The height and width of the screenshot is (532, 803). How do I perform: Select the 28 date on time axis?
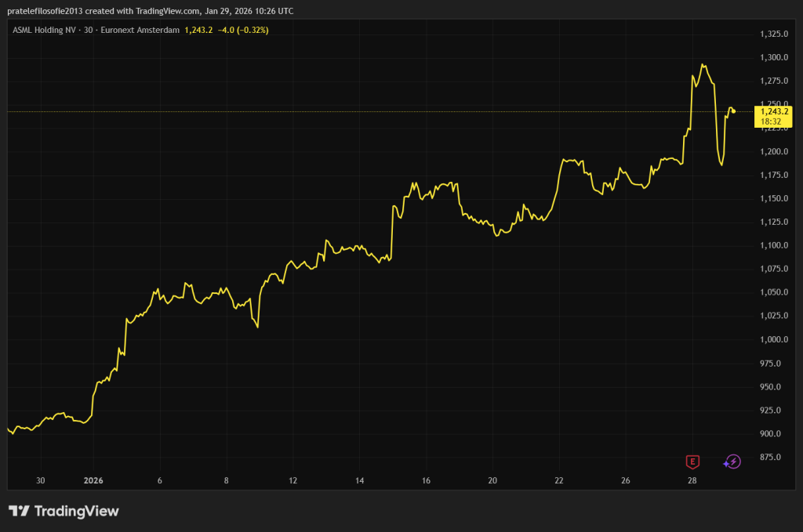click(x=692, y=480)
